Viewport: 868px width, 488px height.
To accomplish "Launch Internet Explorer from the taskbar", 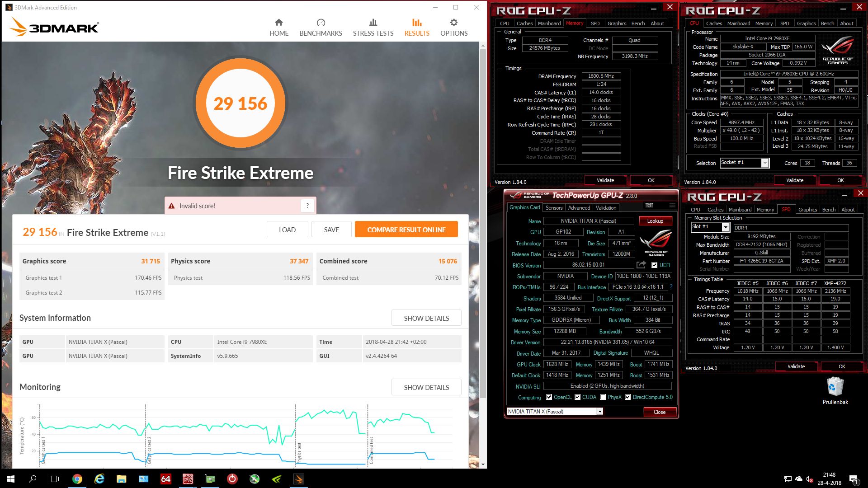I will click(x=99, y=479).
